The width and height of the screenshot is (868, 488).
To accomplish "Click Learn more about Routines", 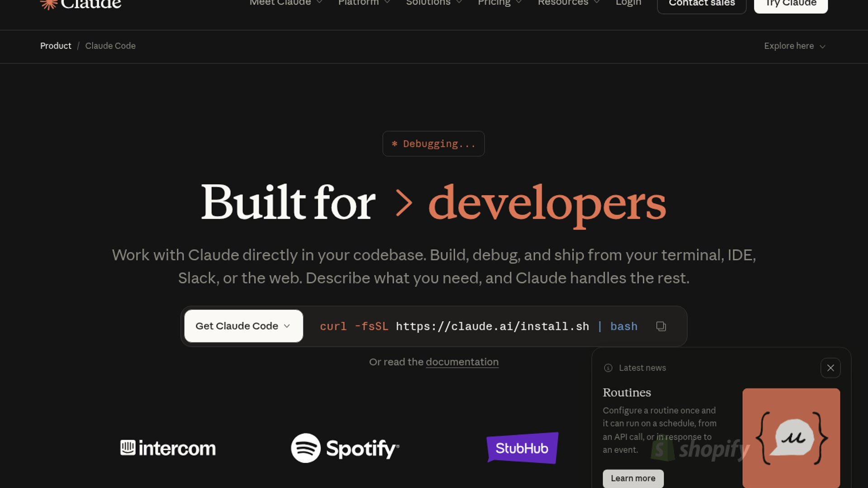I will pos(633,478).
